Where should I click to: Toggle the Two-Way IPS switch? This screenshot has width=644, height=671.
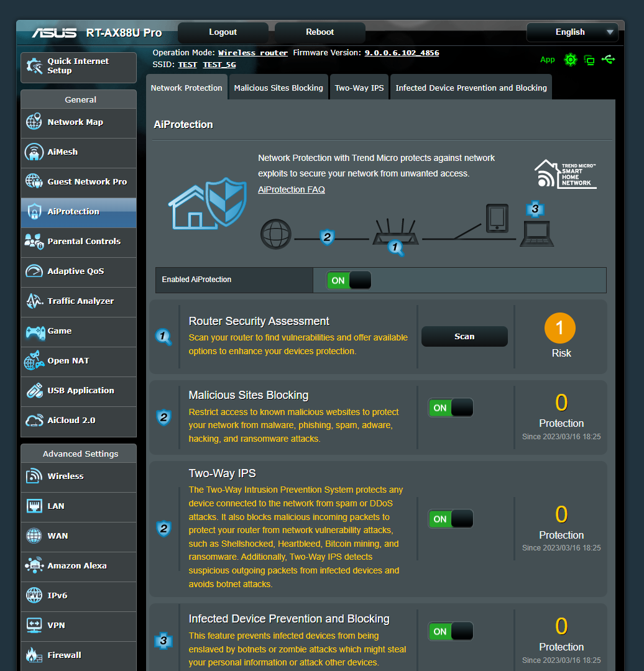[x=451, y=519]
